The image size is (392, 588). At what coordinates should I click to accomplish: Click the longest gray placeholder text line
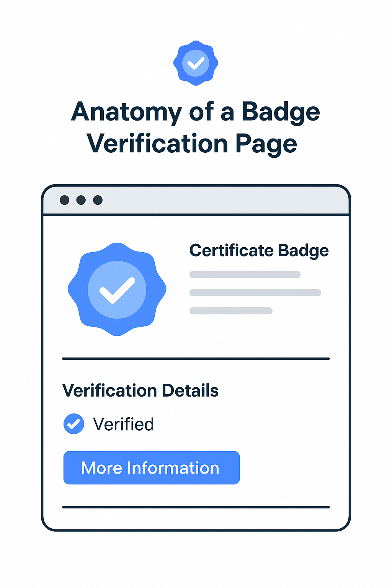coord(255,293)
